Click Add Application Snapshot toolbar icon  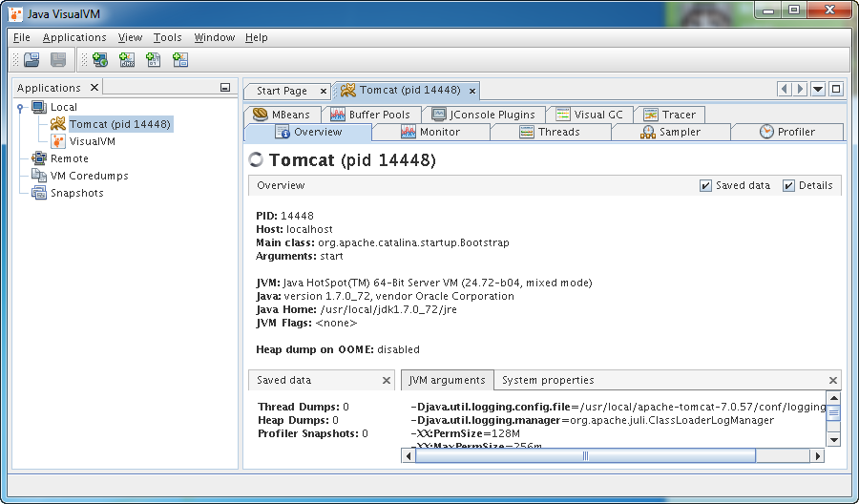click(180, 60)
